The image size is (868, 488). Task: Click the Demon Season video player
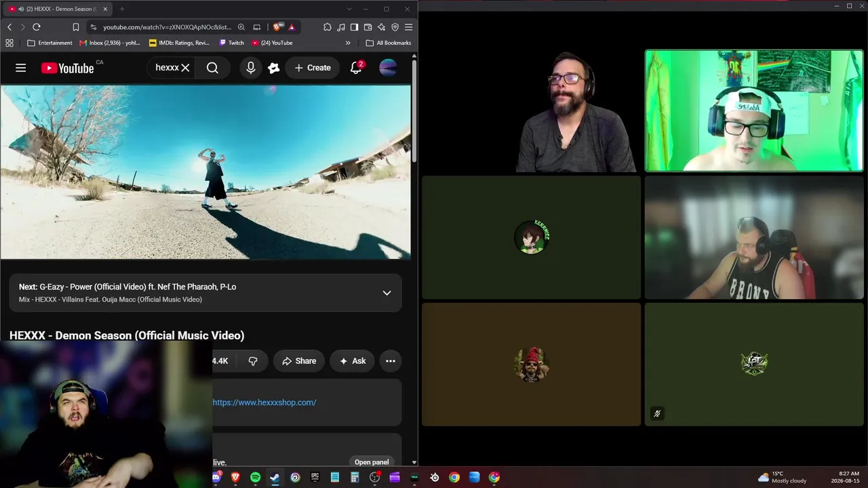[205, 172]
